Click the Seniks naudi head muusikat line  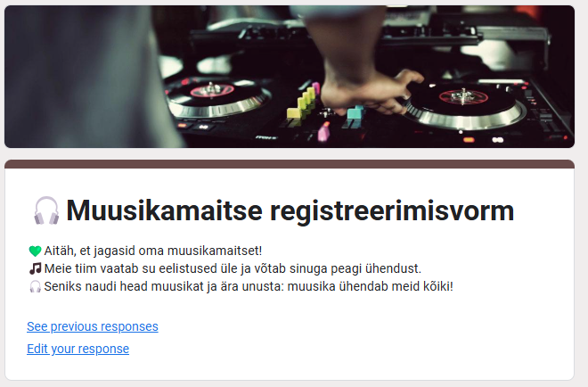click(249, 286)
